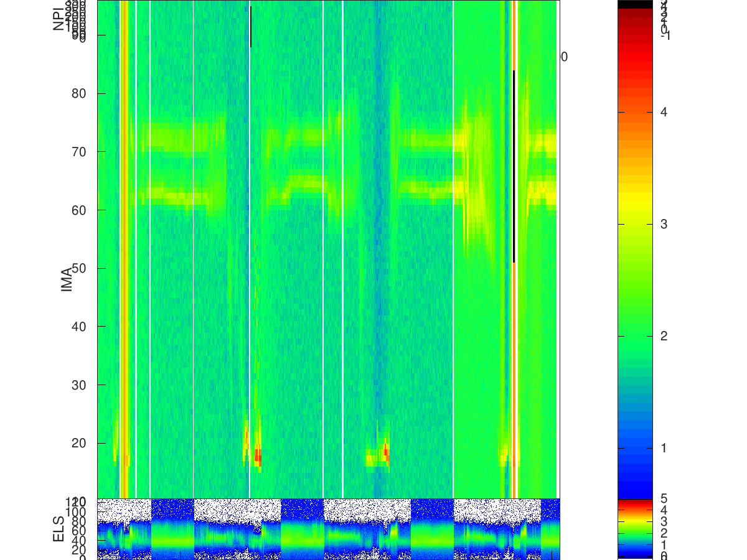Click tick label 3 on the large colorbar
Viewport: 747px width, 560px height.
664,224
